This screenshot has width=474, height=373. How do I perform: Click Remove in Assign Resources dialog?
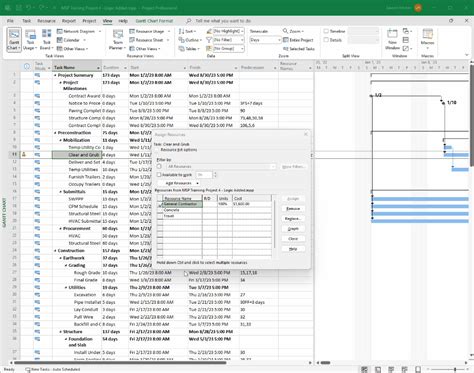coord(293,209)
